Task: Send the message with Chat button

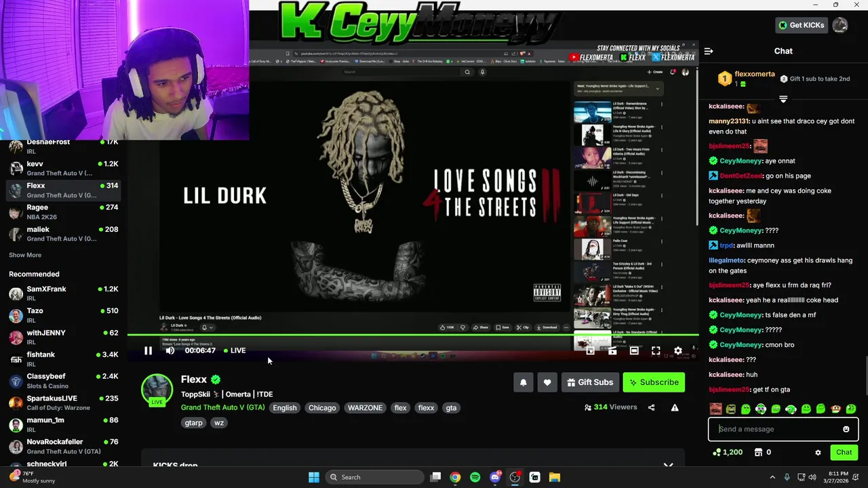Action: pyautogui.click(x=844, y=452)
